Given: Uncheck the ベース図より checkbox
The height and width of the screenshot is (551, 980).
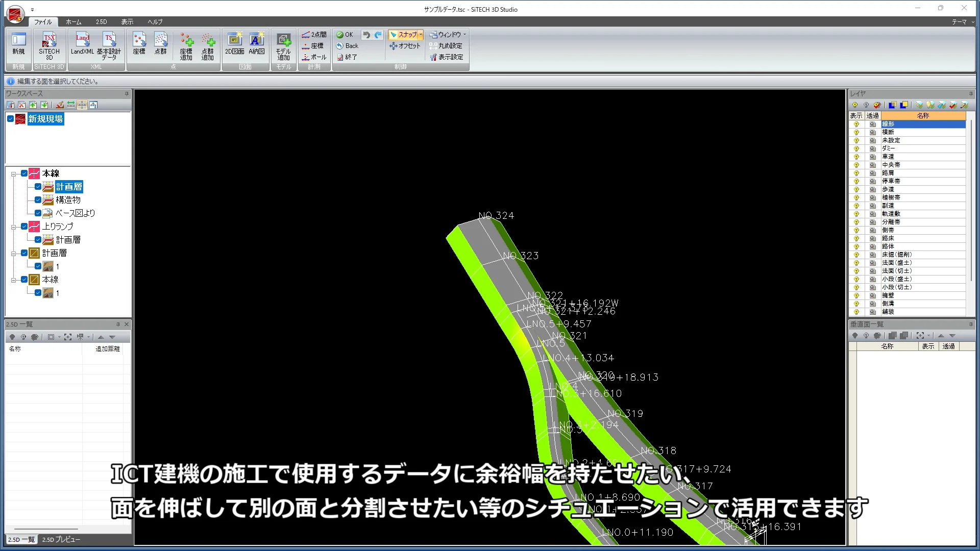Looking at the screenshot, I should click(38, 213).
